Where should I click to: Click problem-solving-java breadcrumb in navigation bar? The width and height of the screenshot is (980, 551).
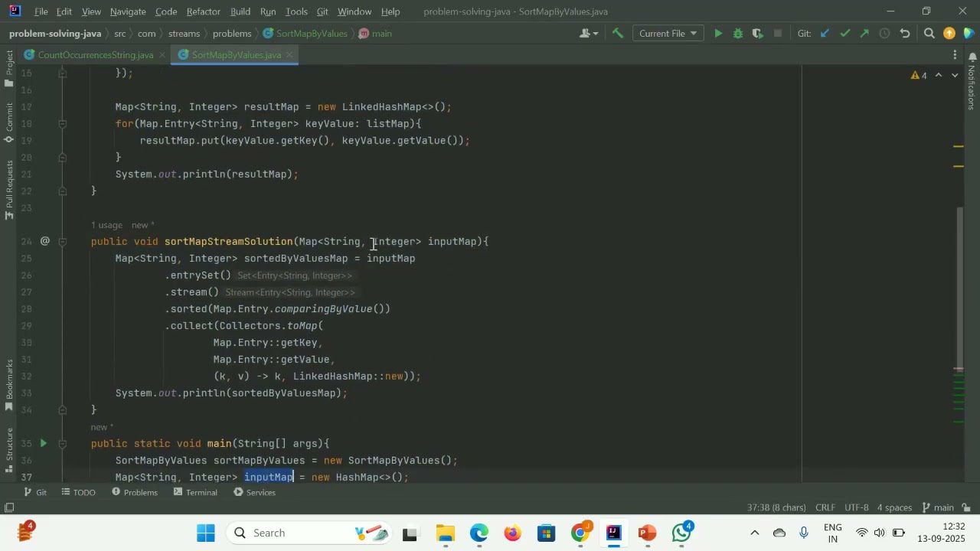click(x=55, y=34)
